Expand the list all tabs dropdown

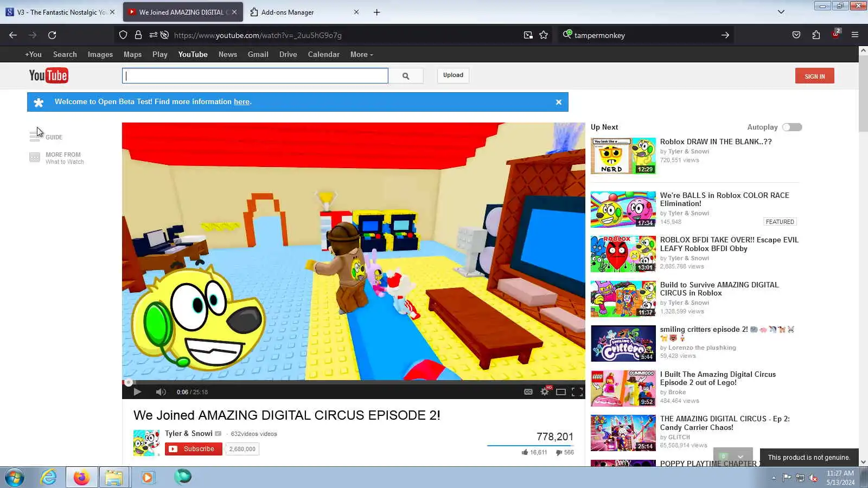pos(781,12)
